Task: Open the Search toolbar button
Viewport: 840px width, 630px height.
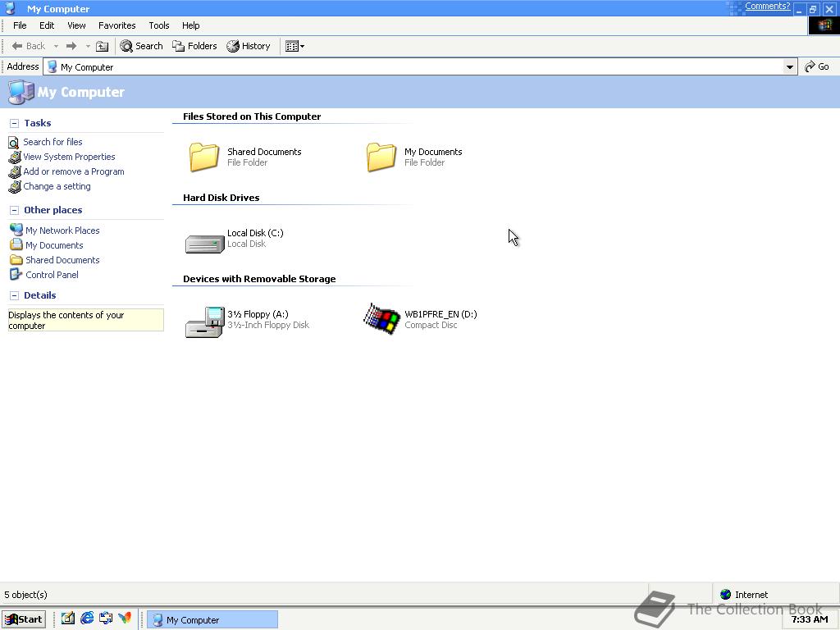Action: (x=141, y=46)
